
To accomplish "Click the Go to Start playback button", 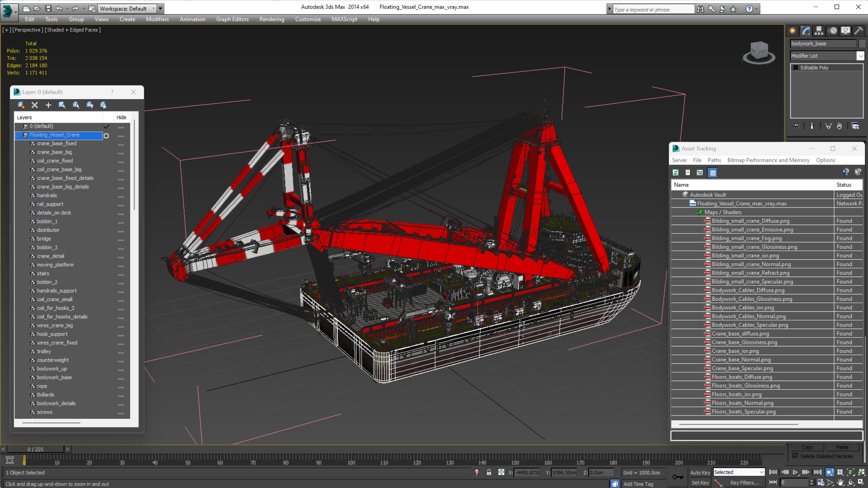I will (x=773, y=472).
